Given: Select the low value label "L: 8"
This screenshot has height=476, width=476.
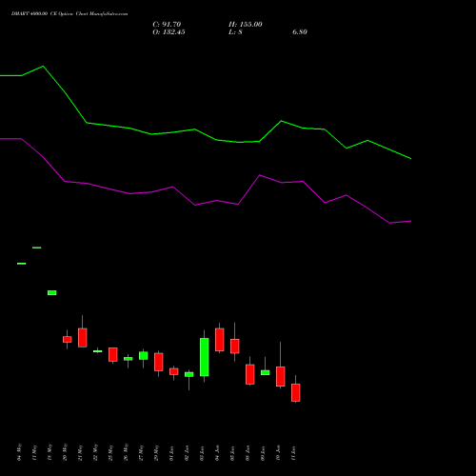Looking at the screenshot, I should point(235,32).
